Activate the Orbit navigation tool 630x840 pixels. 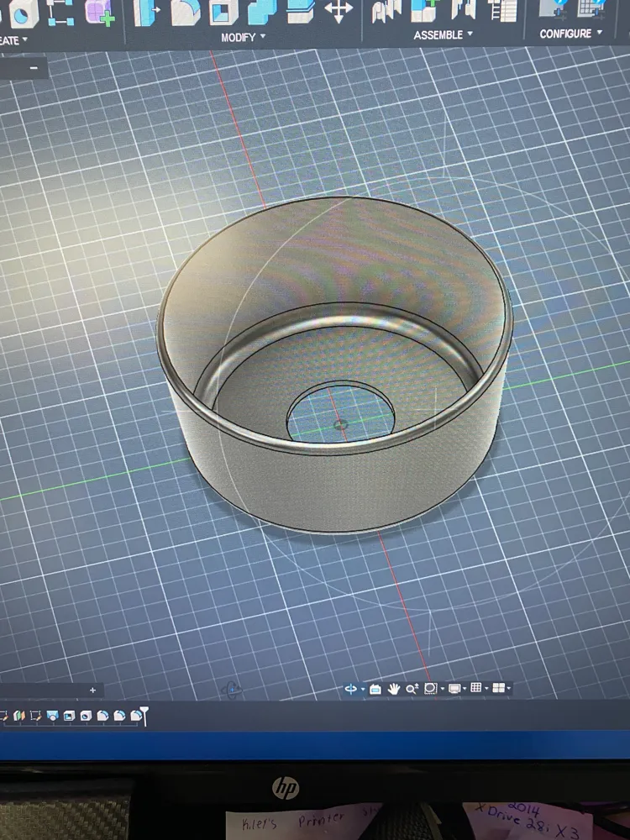point(351,689)
